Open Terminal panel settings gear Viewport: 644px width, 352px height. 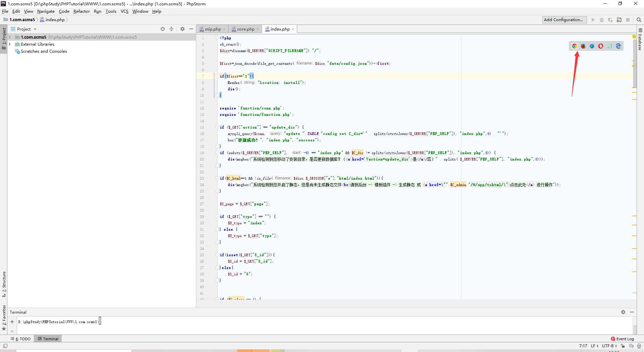[623, 312]
